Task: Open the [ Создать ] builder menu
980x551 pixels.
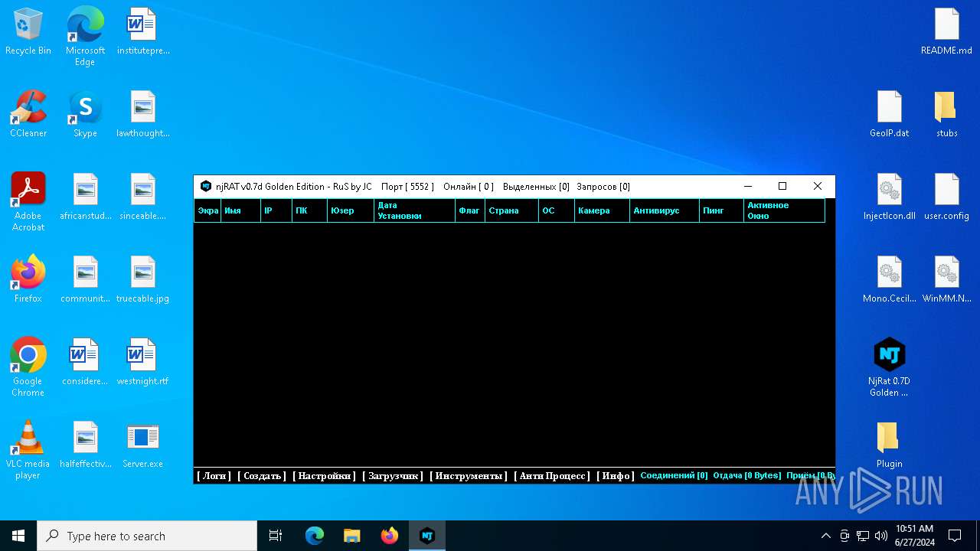Action: pos(262,476)
